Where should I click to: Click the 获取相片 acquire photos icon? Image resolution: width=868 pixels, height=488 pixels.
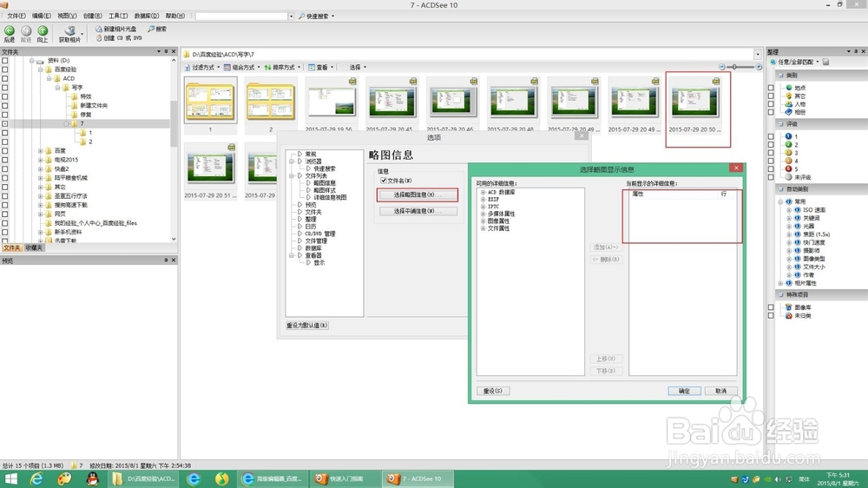pos(69,31)
